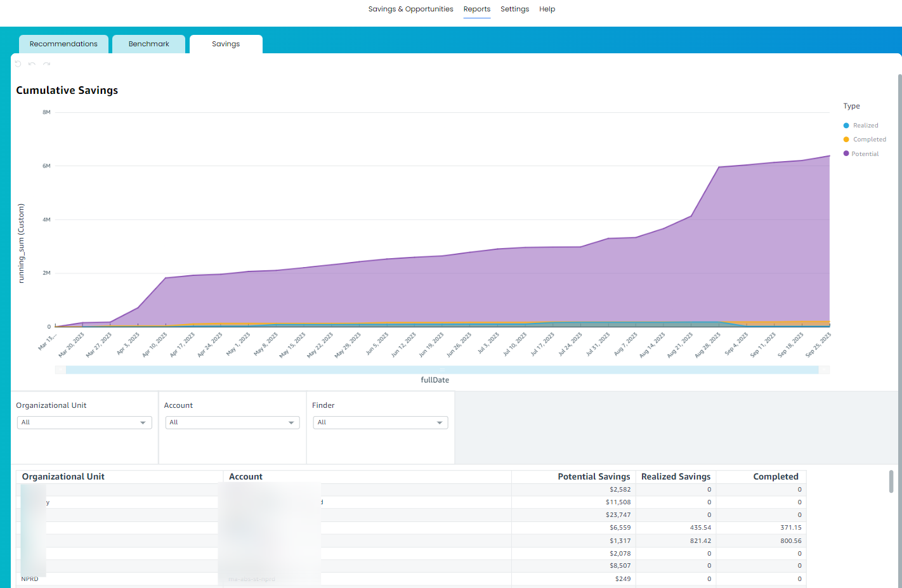Sort by the Realized Savings column header
Image resolution: width=902 pixels, height=588 pixels.
point(675,476)
